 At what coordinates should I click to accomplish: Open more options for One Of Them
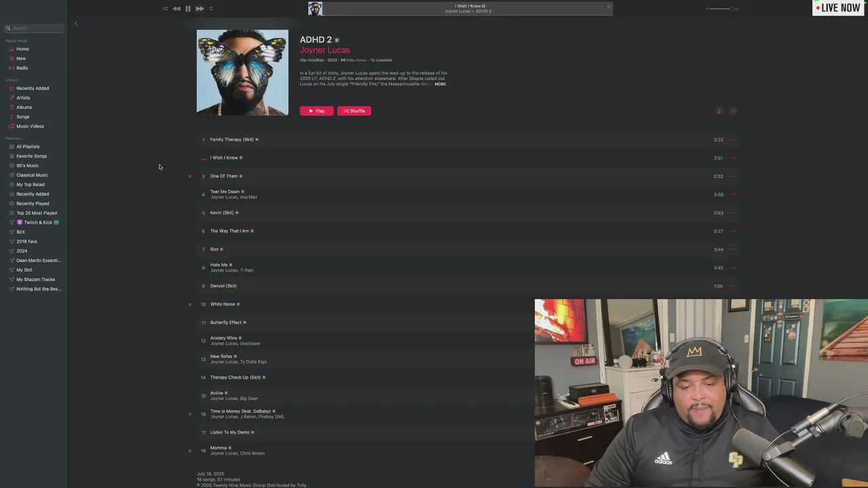coord(732,176)
